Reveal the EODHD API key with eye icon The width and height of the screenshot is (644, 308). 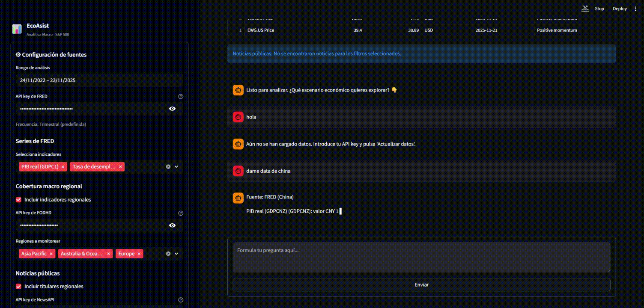tap(172, 225)
